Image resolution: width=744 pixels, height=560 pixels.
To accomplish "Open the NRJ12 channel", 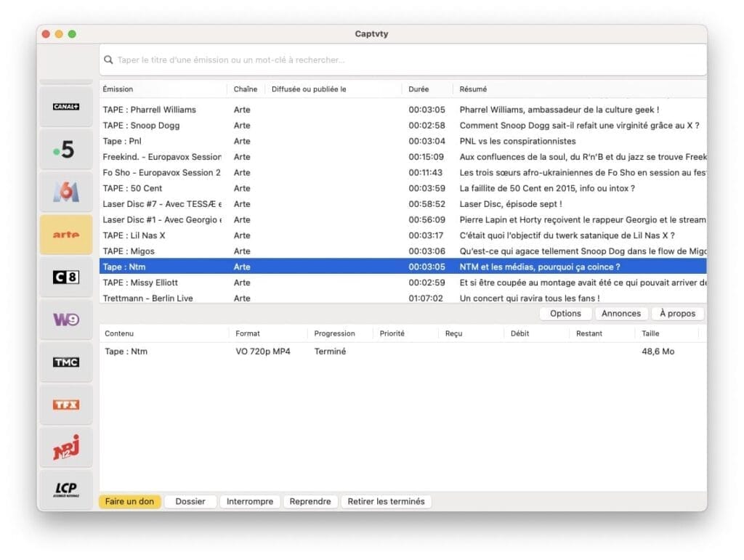I will coord(66,447).
